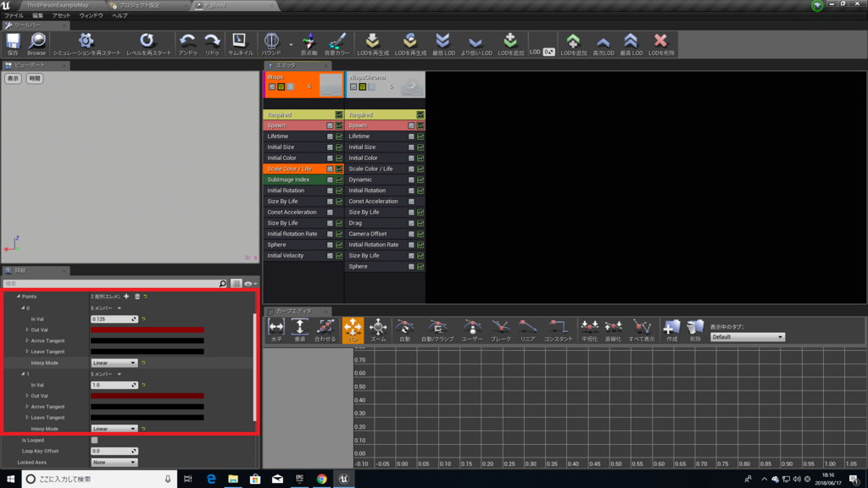The image size is (868, 488).
Task: Click the レベルを再スタート icon
Action: point(148,44)
